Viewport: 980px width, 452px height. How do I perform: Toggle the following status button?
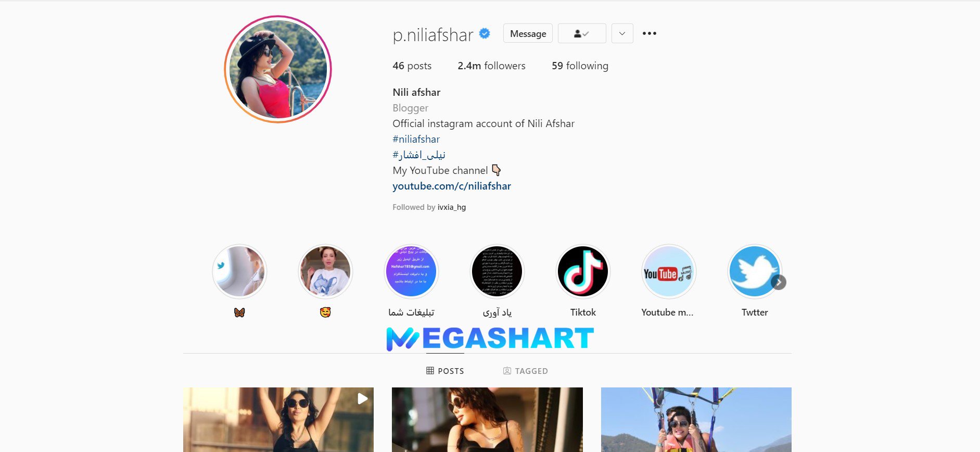(582, 33)
